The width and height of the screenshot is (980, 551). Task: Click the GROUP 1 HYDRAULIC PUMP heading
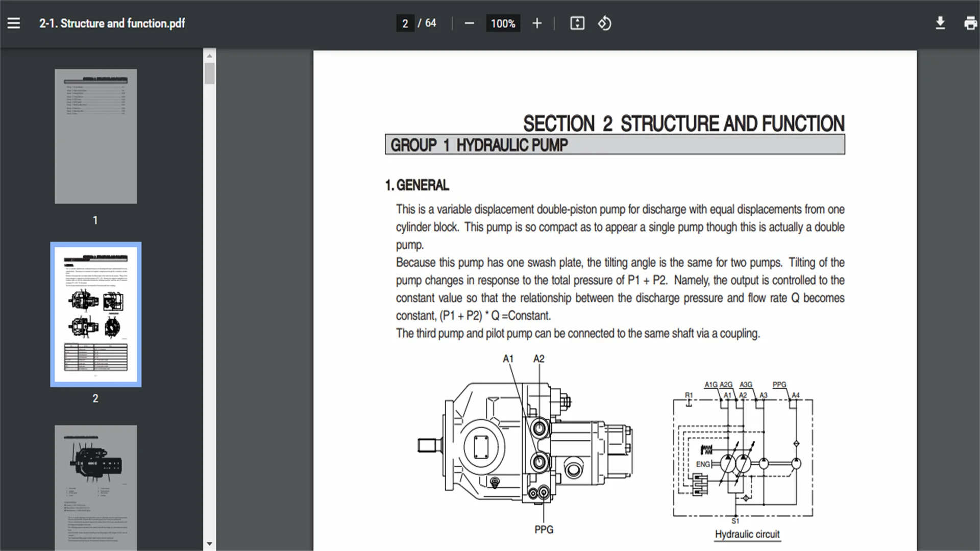click(479, 145)
